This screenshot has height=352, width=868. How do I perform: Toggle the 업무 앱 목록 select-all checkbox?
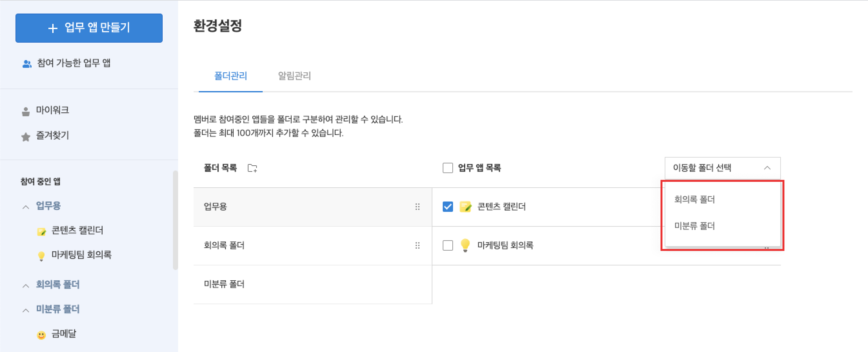pos(448,168)
